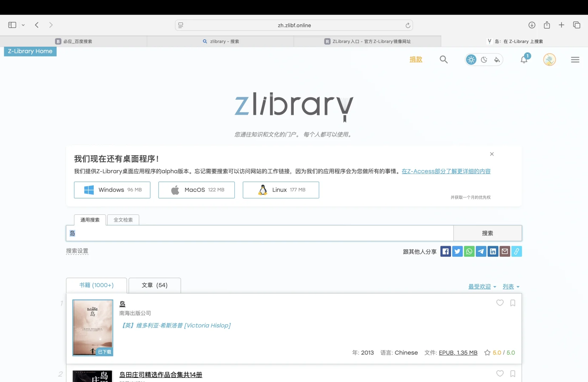Viewport: 588px width, 382px height.
Task: Download the MacOS 122 MB app
Action: tap(196, 190)
